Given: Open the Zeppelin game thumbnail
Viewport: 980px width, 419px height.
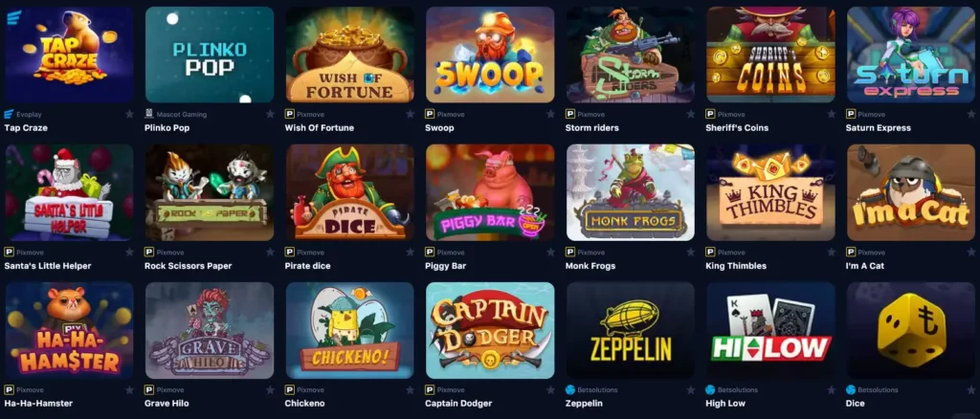Looking at the screenshot, I should pyautogui.click(x=631, y=330).
